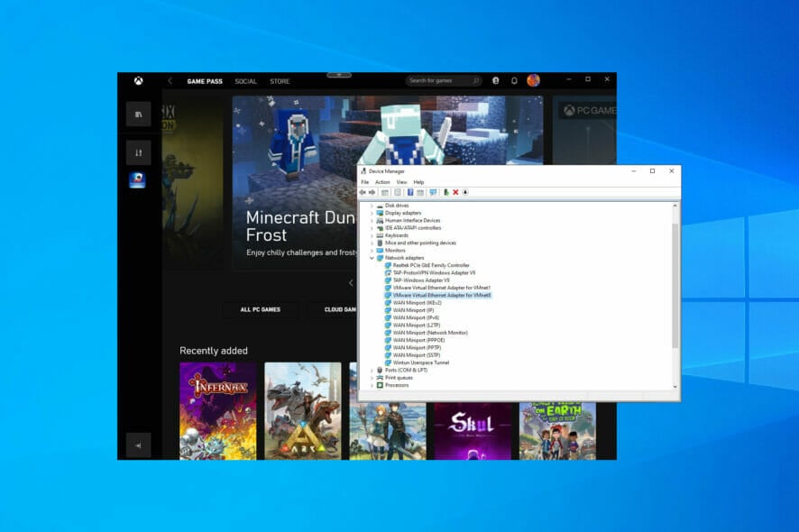Switch to the SOCIAL tab in Xbox app
The image size is (799, 532).
pyautogui.click(x=245, y=81)
